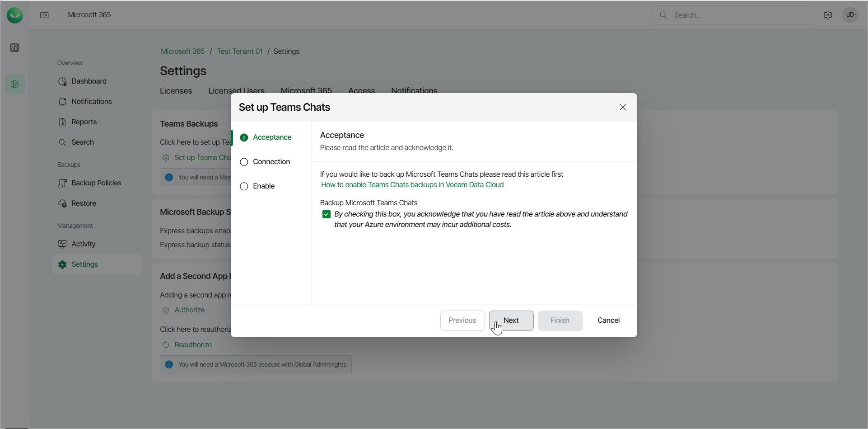Screen dimensions: 868x429
Task: Click the dashboard grid icon in left rail
Action: [14, 47]
